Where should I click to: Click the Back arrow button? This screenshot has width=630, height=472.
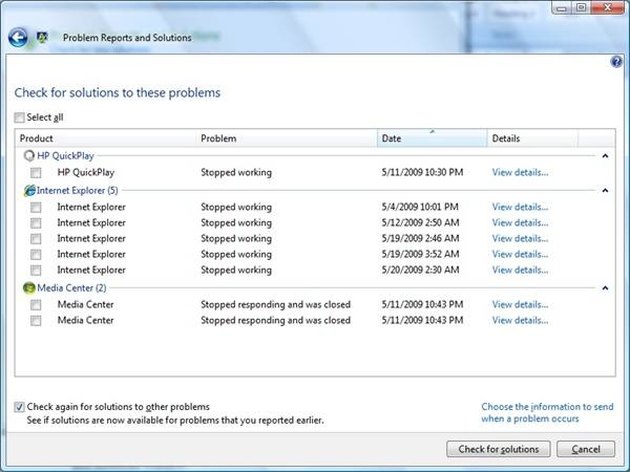click(18, 38)
